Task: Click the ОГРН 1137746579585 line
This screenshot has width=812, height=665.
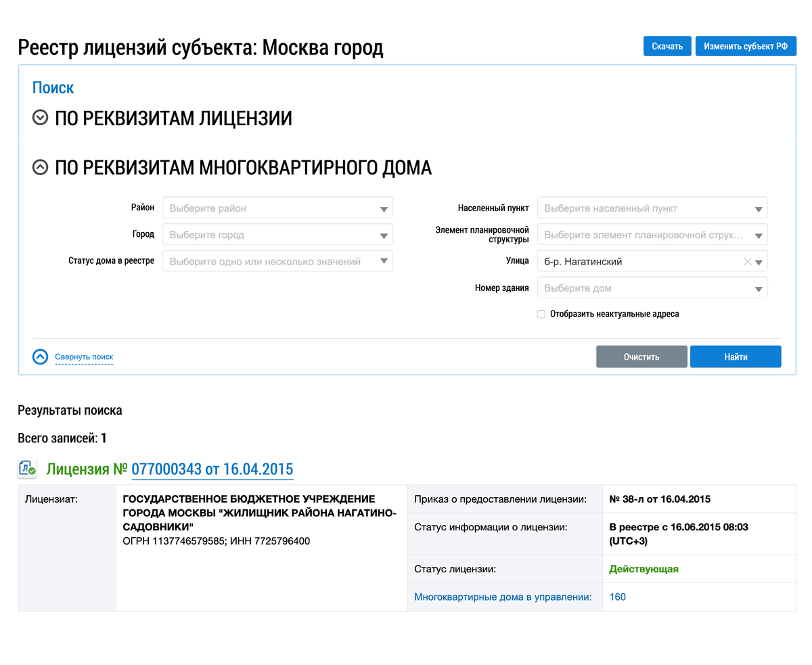Action: [x=216, y=541]
